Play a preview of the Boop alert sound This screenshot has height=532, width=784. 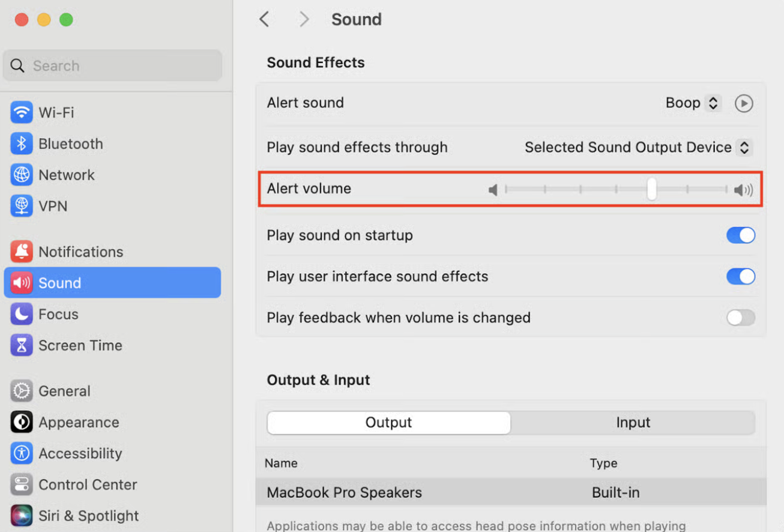click(744, 103)
